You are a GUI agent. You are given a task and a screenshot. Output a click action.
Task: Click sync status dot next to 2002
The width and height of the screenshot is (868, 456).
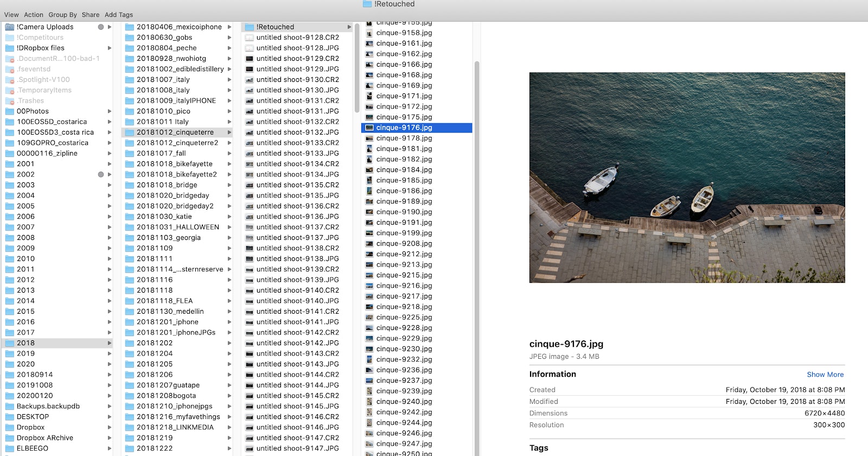[x=100, y=175]
